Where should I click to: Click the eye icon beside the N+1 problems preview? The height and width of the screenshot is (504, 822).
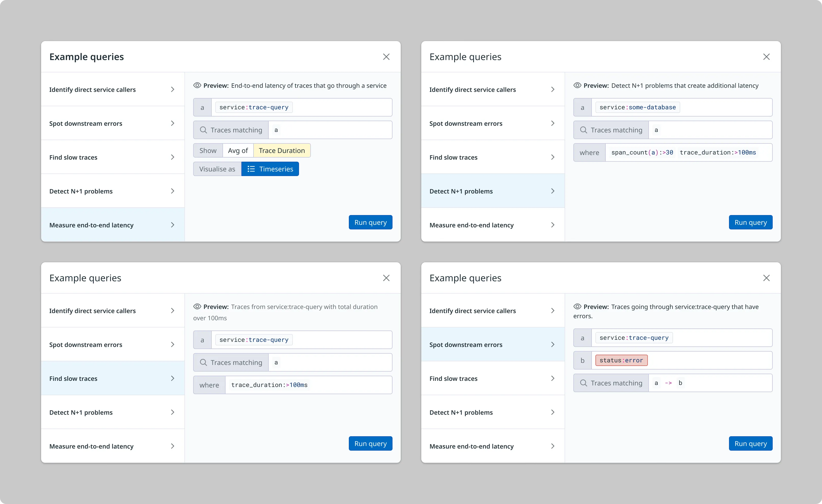pyautogui.click(x=577, y=85)
